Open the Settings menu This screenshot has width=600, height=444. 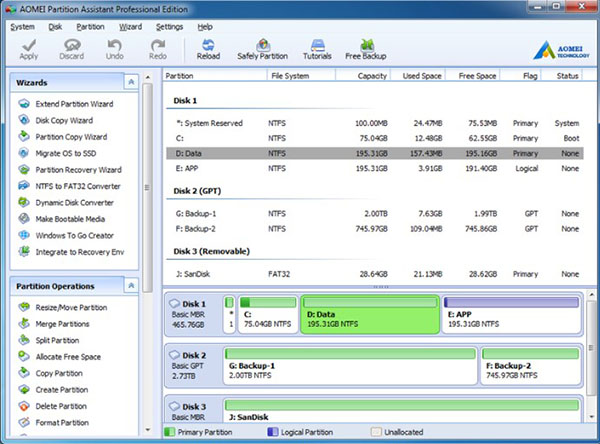pos(170,27)
